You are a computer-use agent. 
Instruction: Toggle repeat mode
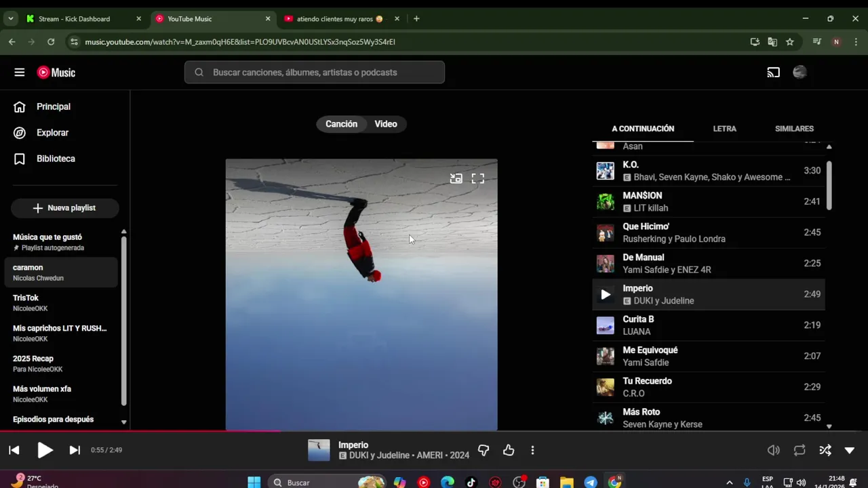pyautogui.click(x=800, y=450)
